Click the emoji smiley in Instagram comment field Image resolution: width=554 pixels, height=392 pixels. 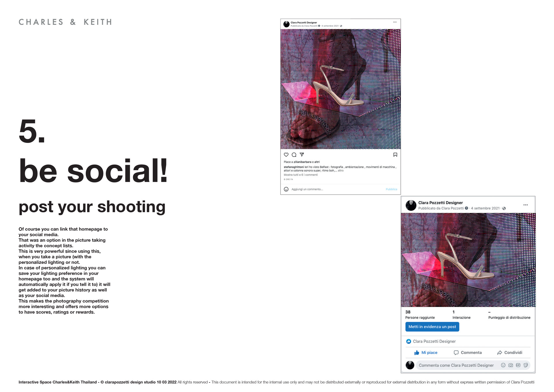[x=286, y=189]
